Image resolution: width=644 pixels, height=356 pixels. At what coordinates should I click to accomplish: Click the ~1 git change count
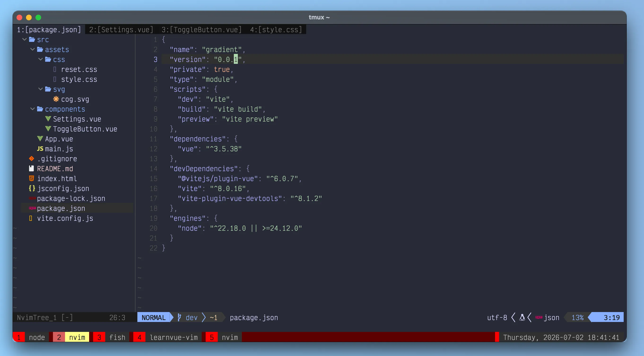213,317
